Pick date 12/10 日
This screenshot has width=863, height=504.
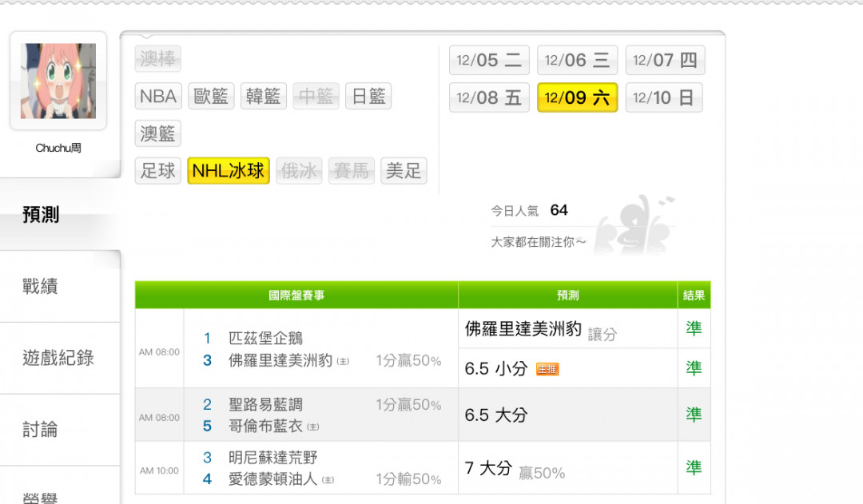664,97
